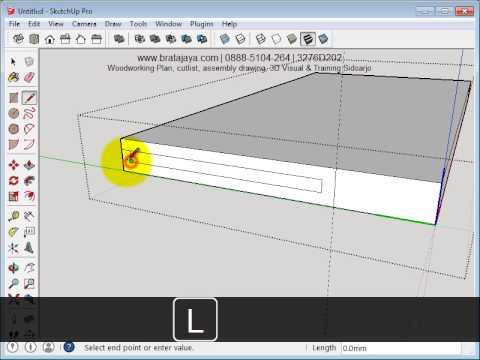Open the Plugins menu
480x360 pixels.
(202, 24)
